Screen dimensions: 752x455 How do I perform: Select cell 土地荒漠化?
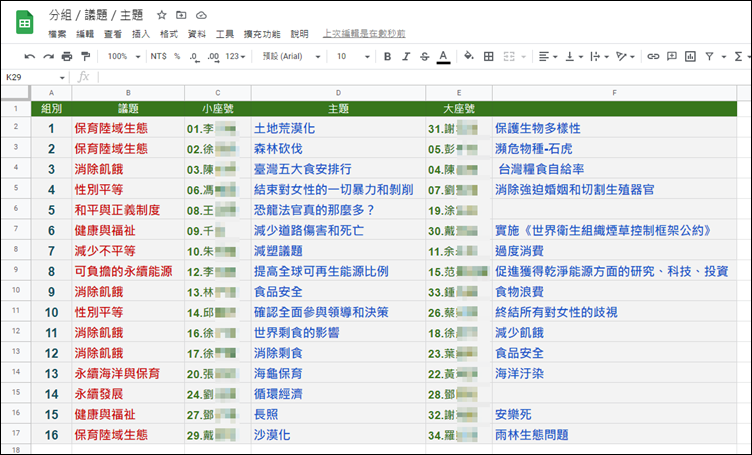(338, 128)
